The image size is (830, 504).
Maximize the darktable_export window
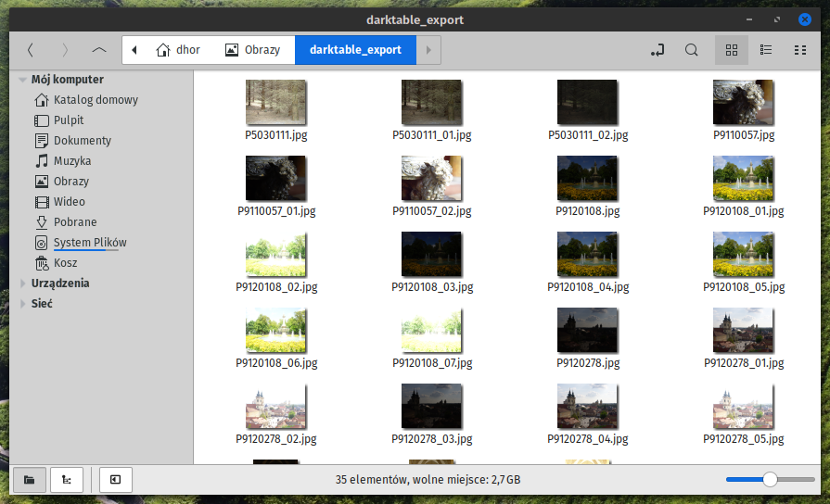[x=776, y=19]
